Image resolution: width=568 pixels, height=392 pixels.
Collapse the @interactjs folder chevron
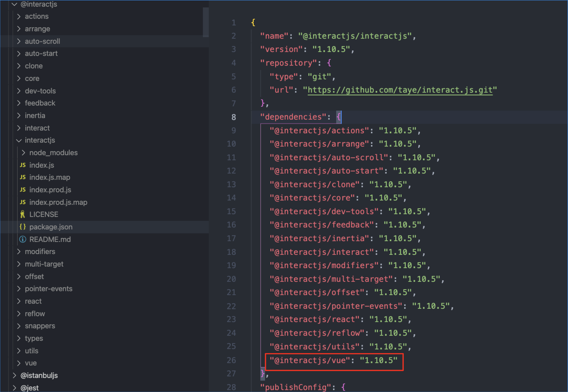coord(14,4)
